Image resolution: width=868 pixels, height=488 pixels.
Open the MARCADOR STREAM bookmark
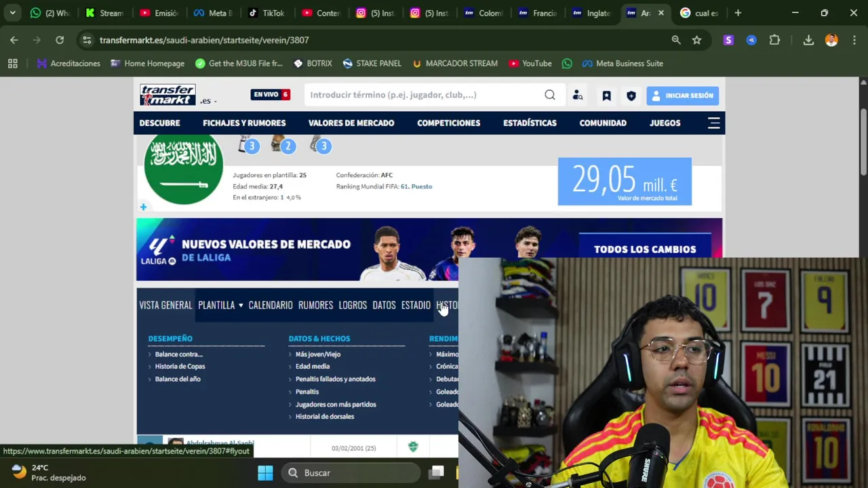click(455, 63)
